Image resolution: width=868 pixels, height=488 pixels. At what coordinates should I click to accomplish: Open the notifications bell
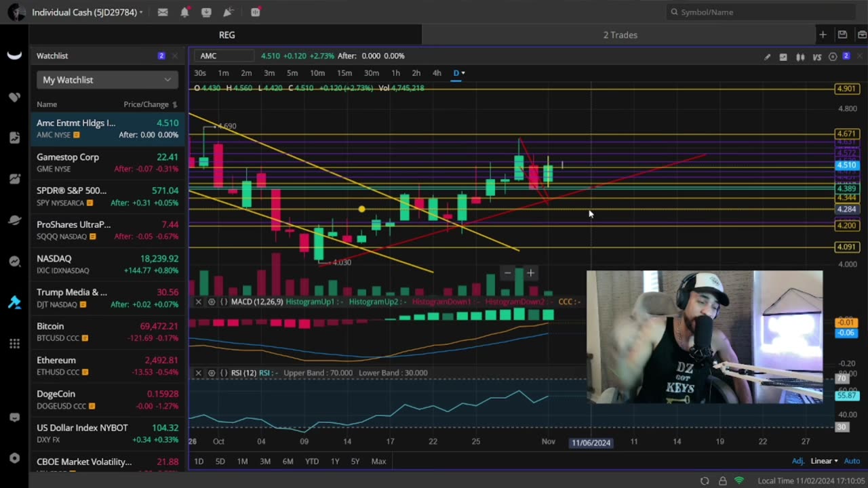click(184, 12)
